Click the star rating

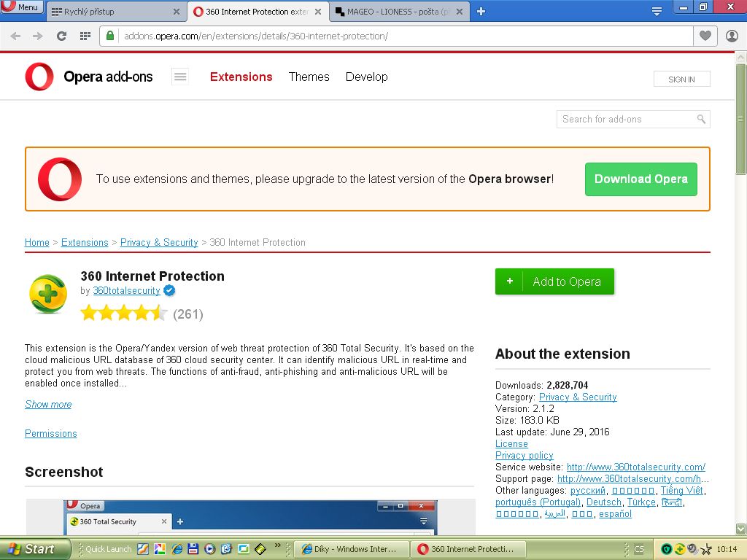tap(124, 314)
